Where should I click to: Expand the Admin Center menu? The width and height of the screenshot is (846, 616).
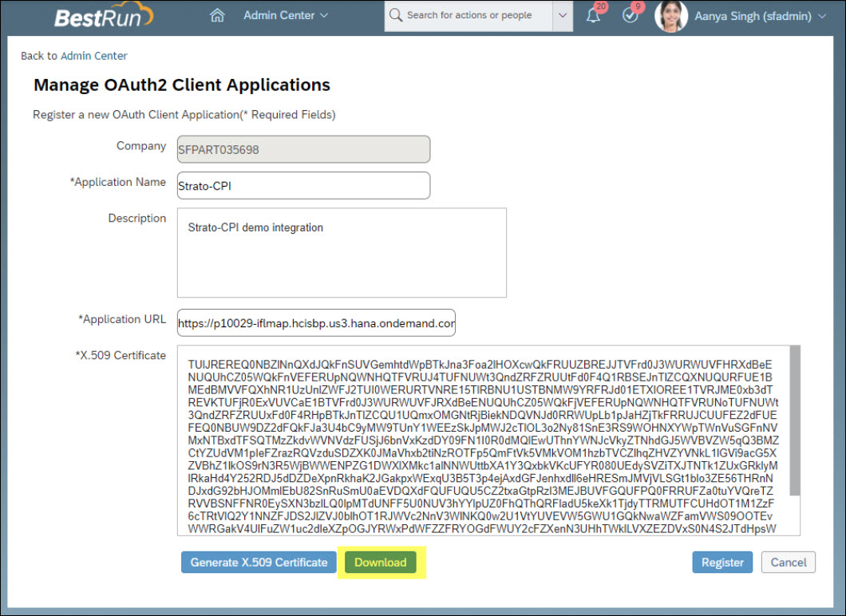(285, 15)
